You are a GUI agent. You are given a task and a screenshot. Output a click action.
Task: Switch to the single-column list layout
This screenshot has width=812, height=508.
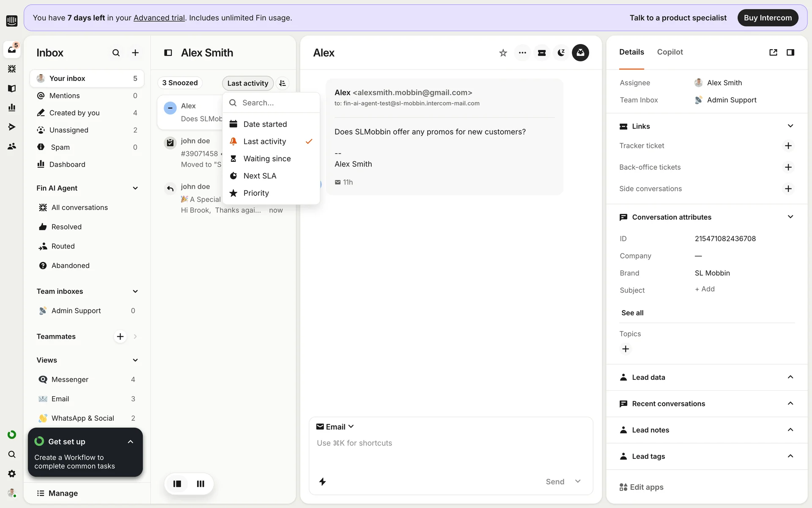(177, 484)
